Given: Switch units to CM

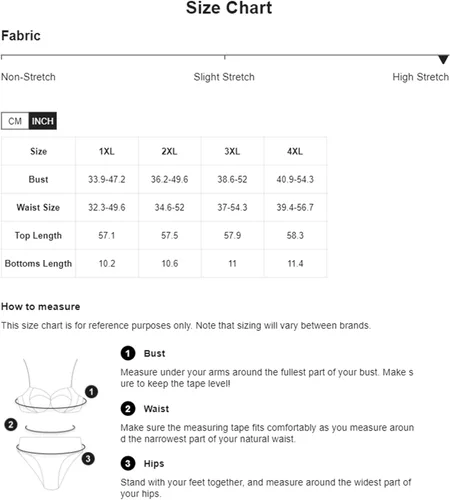Looking at the screenshot, I should point(15,121).
